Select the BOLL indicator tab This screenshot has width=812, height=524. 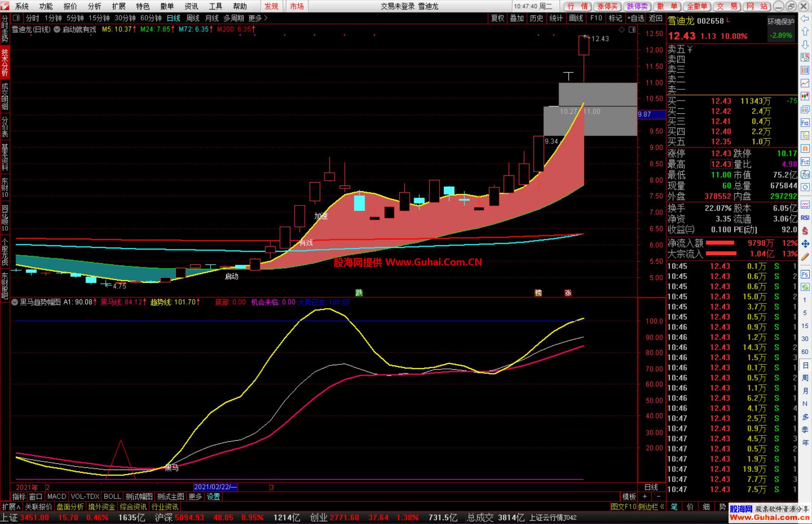112,497
